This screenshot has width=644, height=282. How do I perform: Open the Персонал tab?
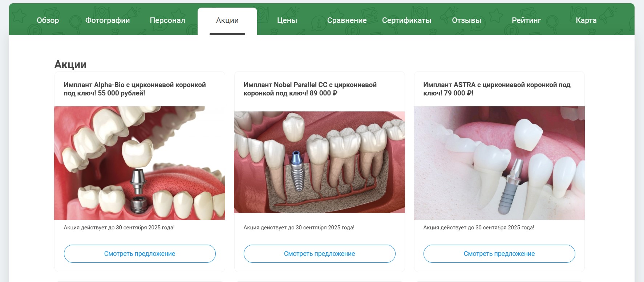167,20
